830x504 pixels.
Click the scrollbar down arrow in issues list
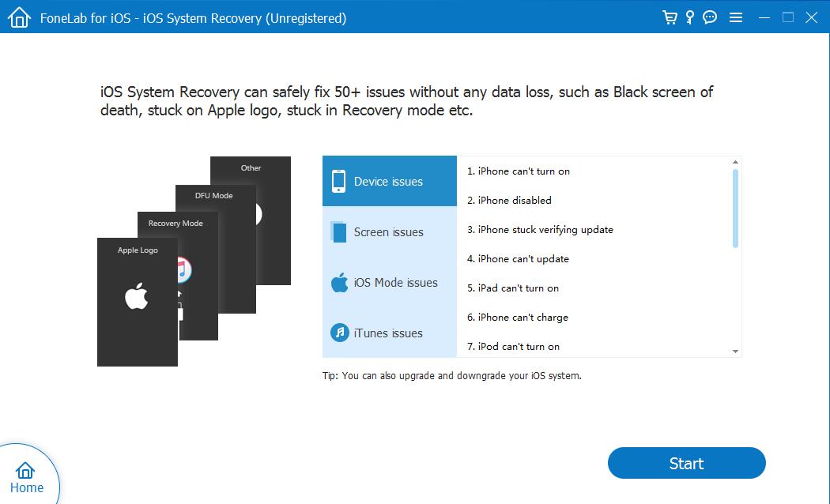pyautogui.click(x=735, y=350)
